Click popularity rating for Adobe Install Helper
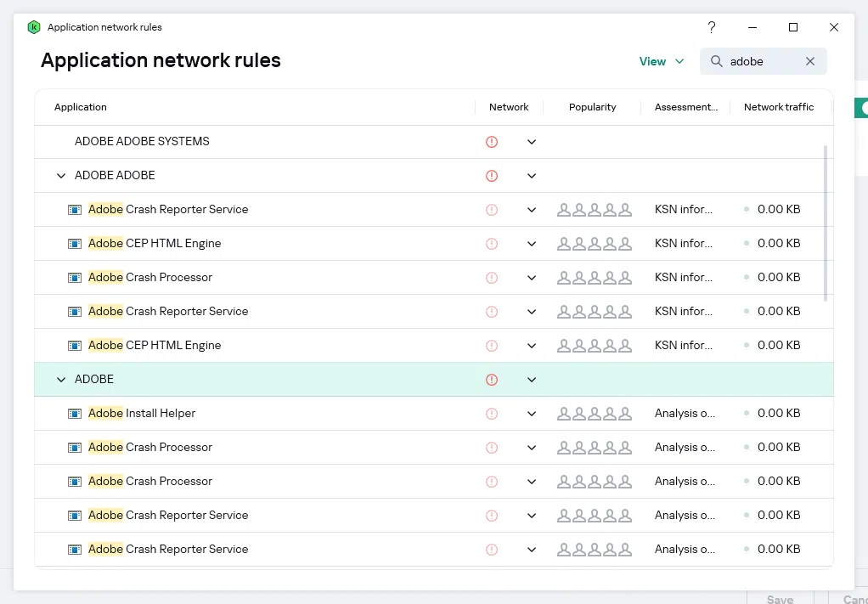The width and height of the screenshot is (868, 604). point(595,413)
